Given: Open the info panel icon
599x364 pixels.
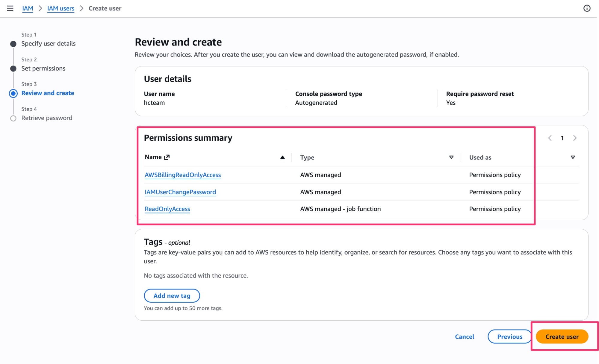Looking at the screenshot, I should click(587, 8).
